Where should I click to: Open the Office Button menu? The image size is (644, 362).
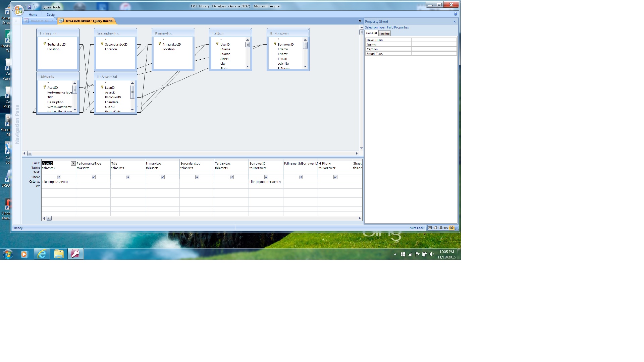pos(18,9)
